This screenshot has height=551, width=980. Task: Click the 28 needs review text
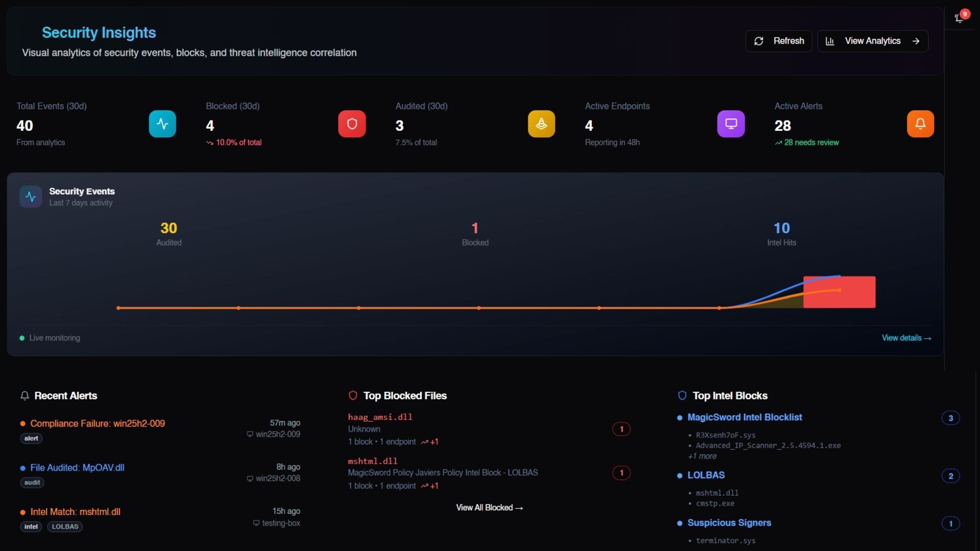(x=811, y=142)
